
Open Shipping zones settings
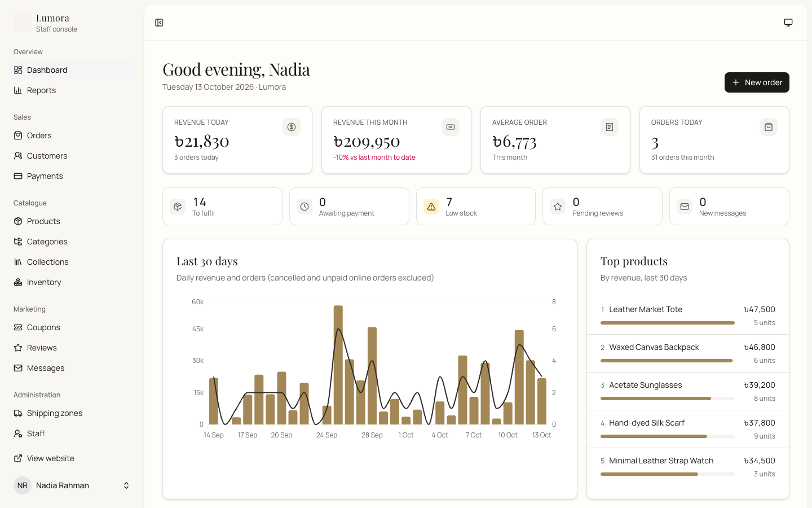click(x=72, y=413)
